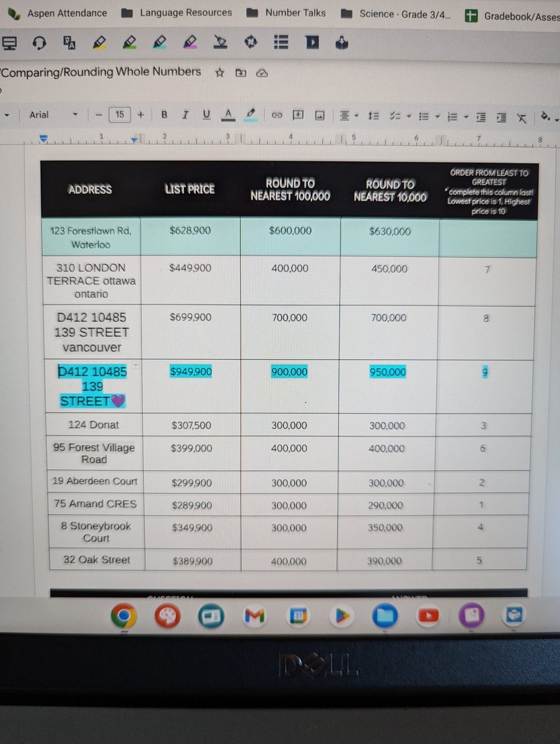Viewport: 560px width, 744px height.
Task: Click the "32 Oak Street" address cell
Action: tap(97, 559)
